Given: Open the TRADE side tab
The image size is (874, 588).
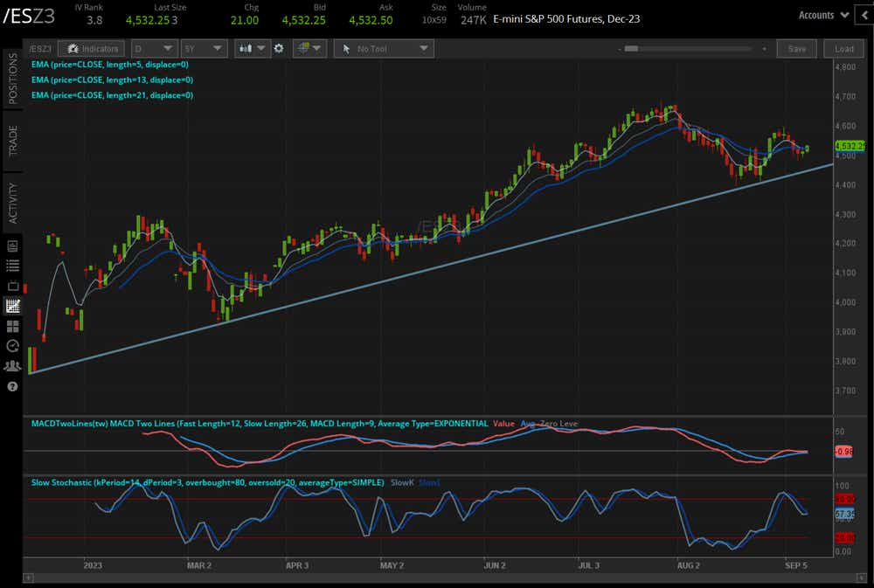Looking at the screenshot, I should point(13,141).
